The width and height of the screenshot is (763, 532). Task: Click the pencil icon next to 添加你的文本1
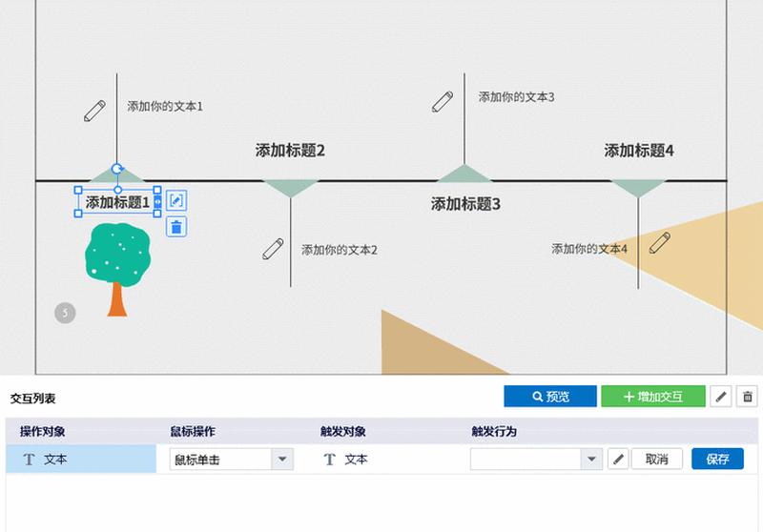(94, 111)
